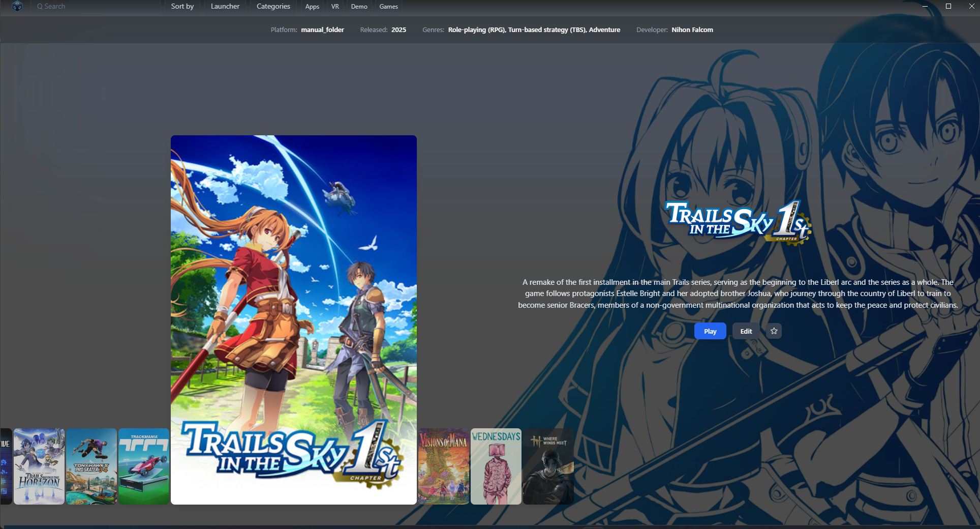The width and height of the screenshot is (980, 529).
Task: Toggle the Apps filter
Action: click(312, 7)
